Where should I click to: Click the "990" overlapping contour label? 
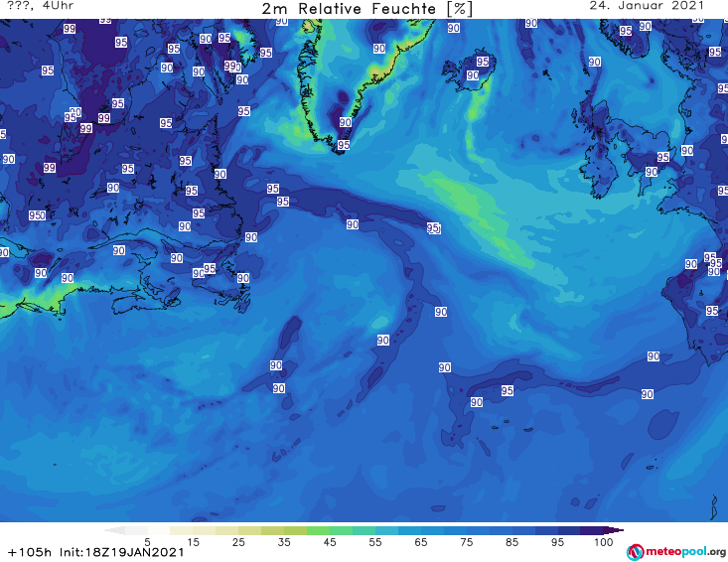click(x=232, y=67)
